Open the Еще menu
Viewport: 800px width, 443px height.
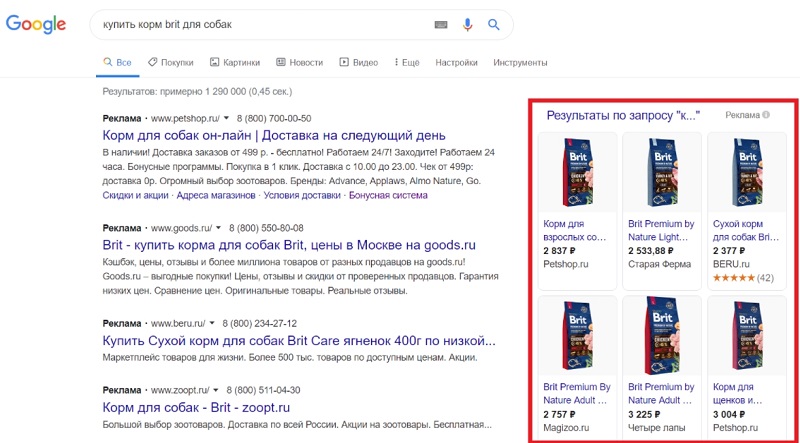pos(407,63)
